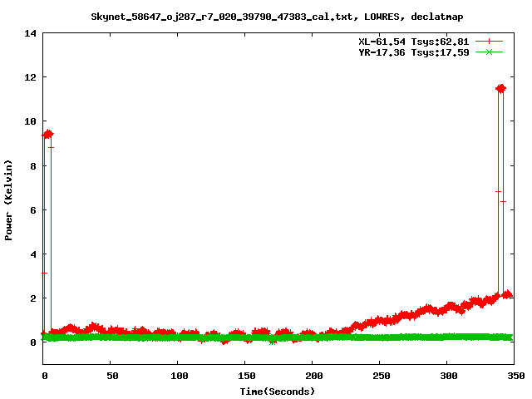The image size is (532, 399).
Task: Click x-axis tick label 200
Action: 314,376
